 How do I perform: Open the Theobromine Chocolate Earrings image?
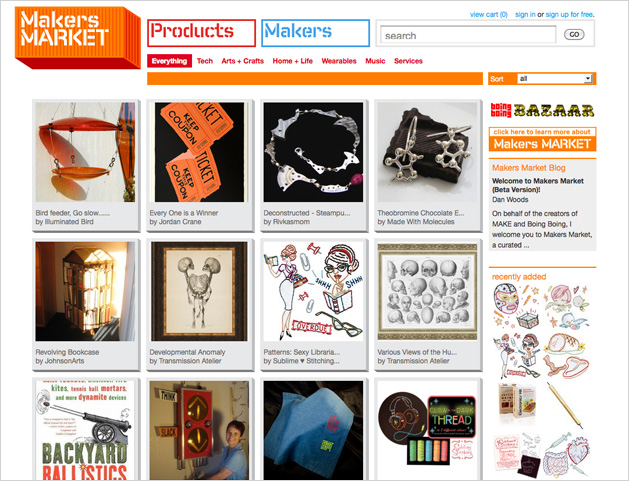pyautogui.click(x=427, y=152)
